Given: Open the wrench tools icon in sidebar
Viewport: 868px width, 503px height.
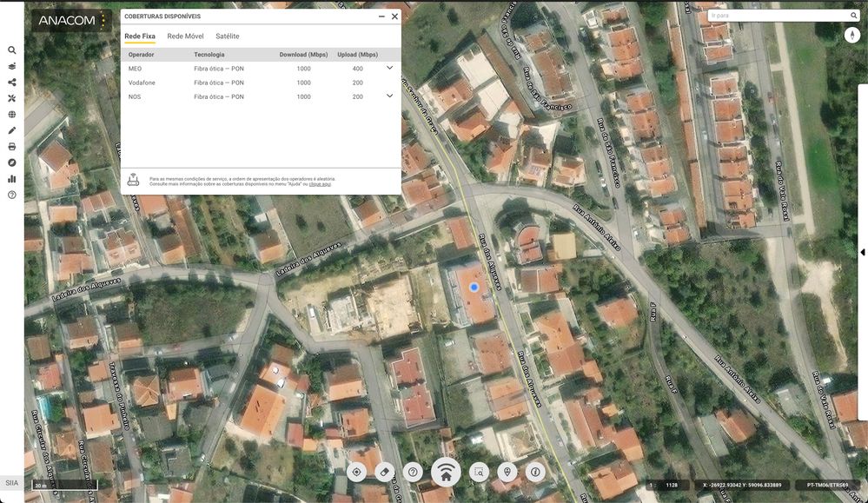Looking at the screenshot, I should click(12, 98).
